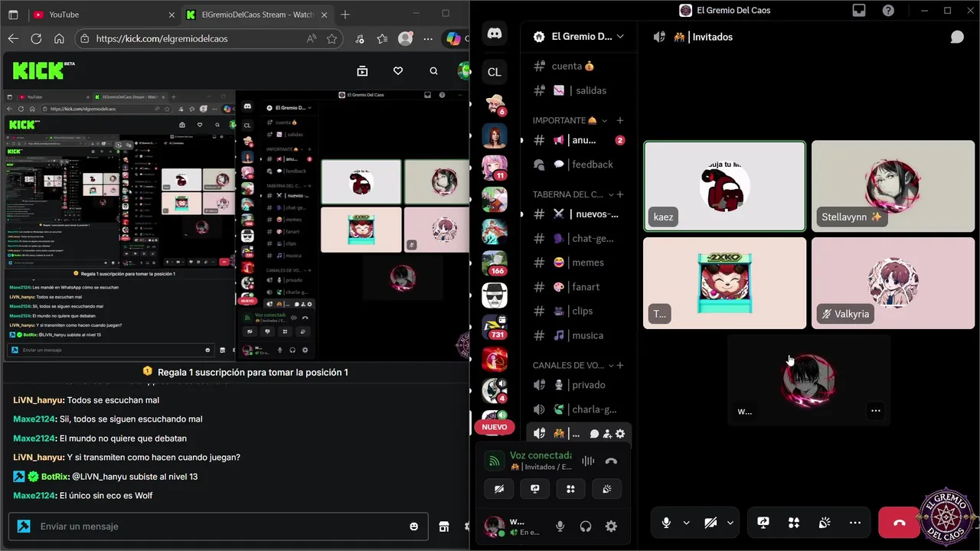Share screen from the voice panel
Image resolution: width=980 pixels, height=551 pixels.
point(535,489)
